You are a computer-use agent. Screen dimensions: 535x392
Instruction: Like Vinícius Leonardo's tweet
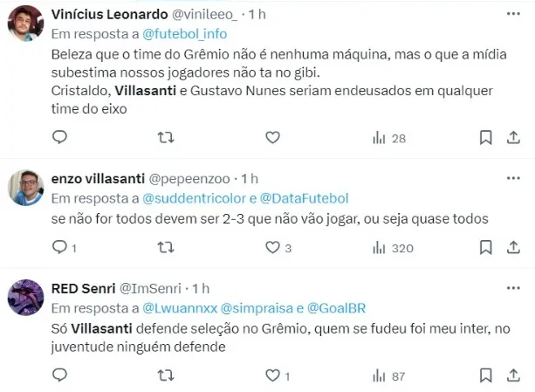272,137
